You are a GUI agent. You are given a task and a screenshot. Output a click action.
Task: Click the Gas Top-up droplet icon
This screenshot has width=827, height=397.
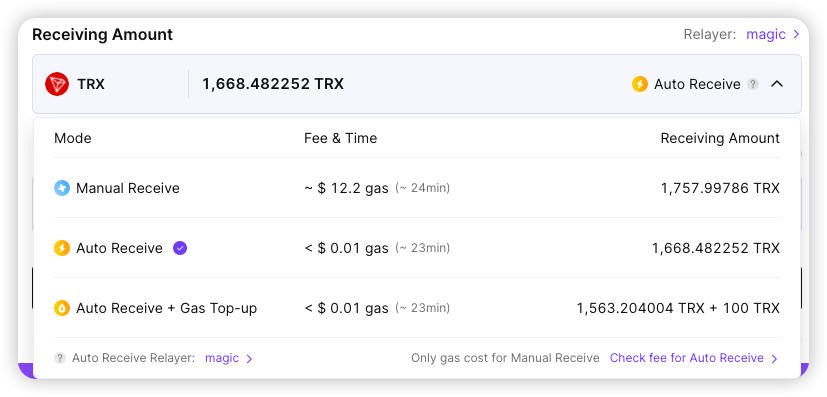[x=62, y=308]
